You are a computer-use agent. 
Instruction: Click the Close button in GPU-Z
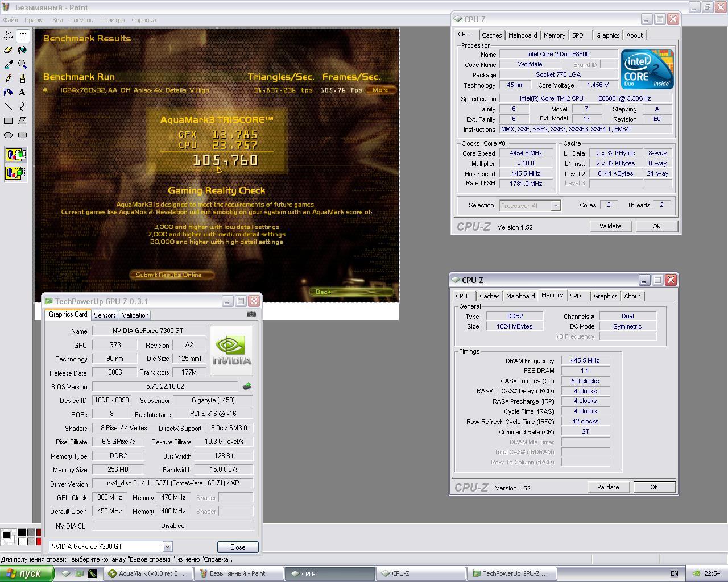(x=238, y=547)
